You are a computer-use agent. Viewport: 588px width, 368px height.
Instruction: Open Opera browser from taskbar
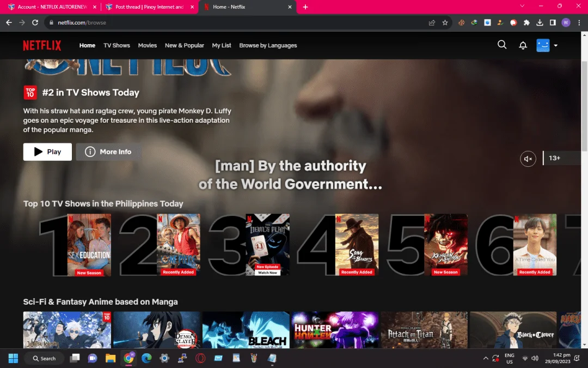(x=200, y=358)
